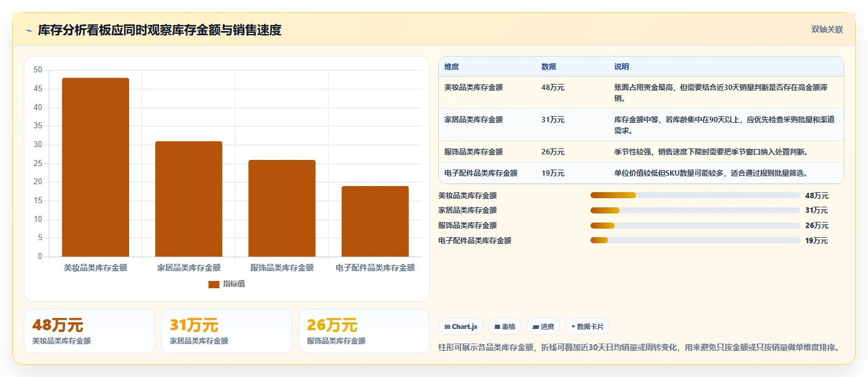Click the 31万元 value in the table
868x377 pixels.
coord(553,120)
